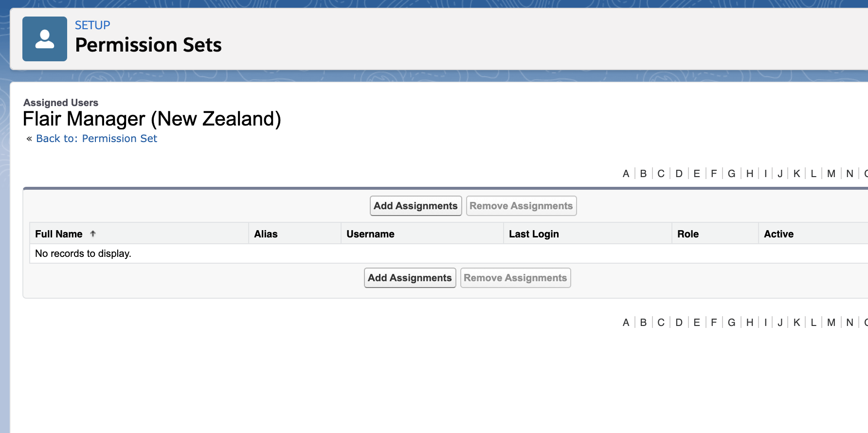Sort by the Last Login column header

pyautogui.click(x=534, y=234)
